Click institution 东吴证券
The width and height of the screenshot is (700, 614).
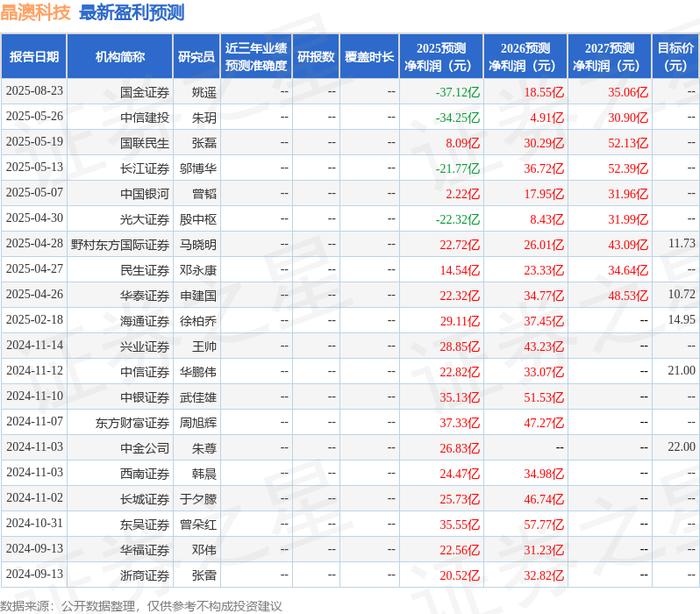coord(145,525)
